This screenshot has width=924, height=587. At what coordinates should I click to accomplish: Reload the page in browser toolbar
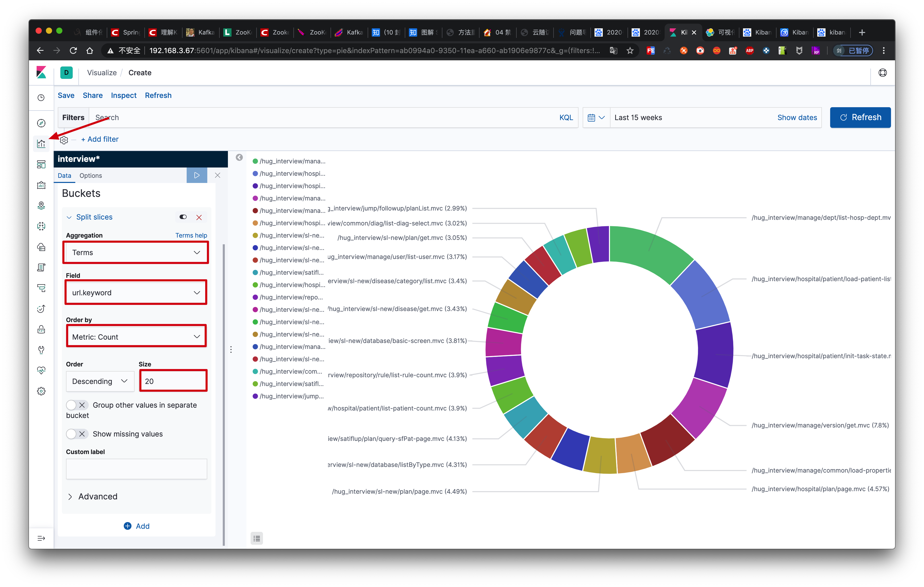[73, 51]
